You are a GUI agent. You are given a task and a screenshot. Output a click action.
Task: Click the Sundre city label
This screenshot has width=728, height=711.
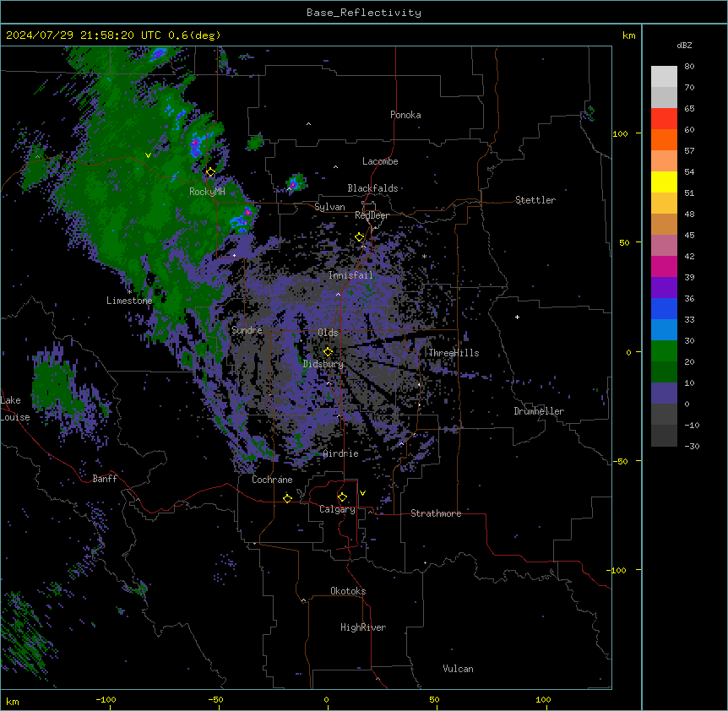(x=247, y=330)
